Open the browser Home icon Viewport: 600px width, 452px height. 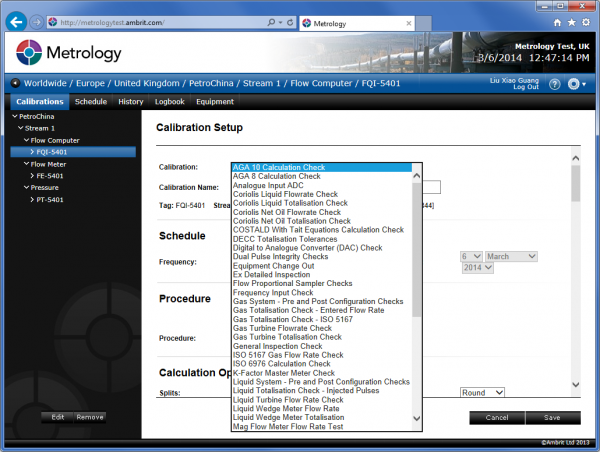pyautogui.click(x=557, y=23)
